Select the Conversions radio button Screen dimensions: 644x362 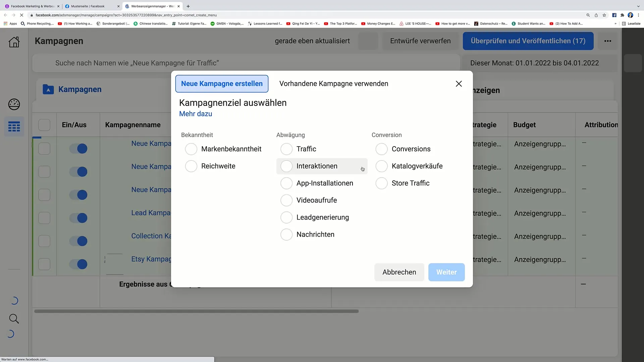point(381,149)
